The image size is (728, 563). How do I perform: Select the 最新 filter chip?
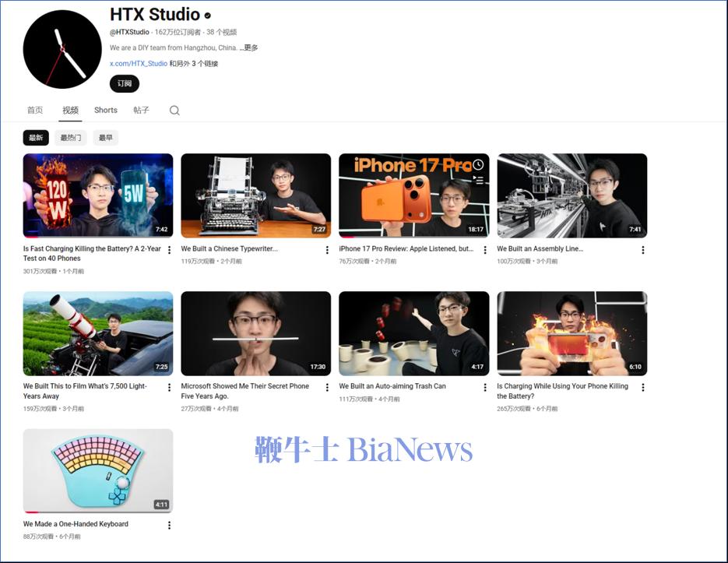[x=35, y=137]
